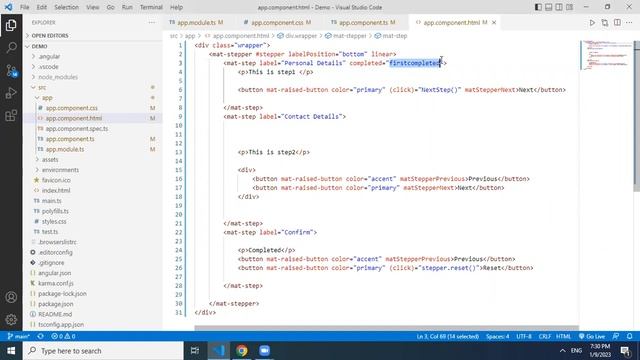Open the Manage gear icon
This screenshot has width=640, height=360.
11,320
